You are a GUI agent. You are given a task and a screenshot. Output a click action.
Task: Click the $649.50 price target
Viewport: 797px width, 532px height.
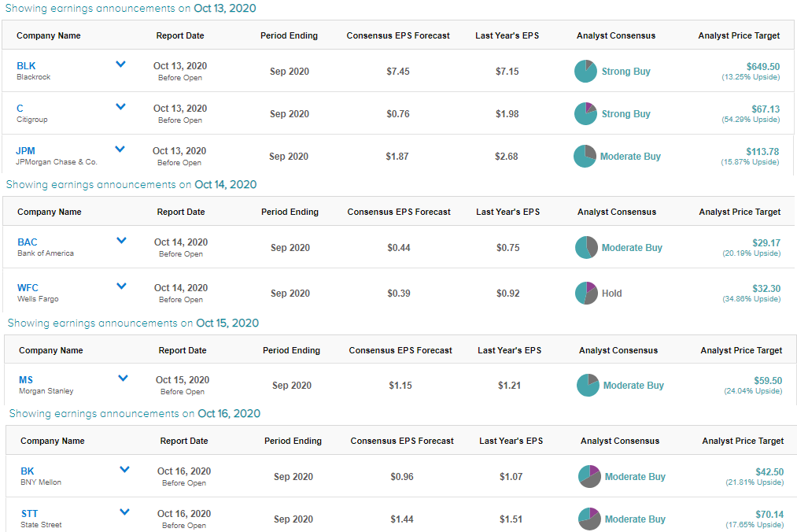coord(763,67)
